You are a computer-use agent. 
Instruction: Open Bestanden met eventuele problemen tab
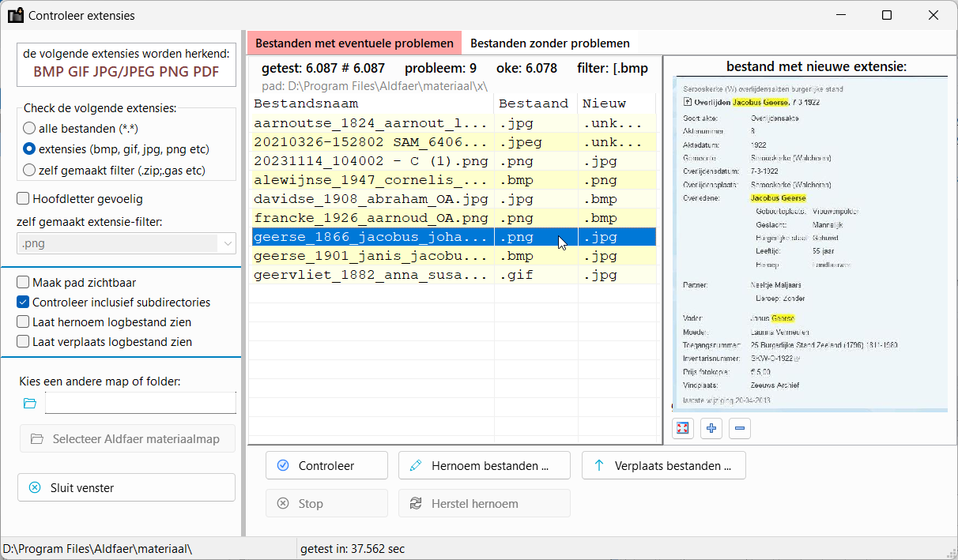tap(354, 43)
